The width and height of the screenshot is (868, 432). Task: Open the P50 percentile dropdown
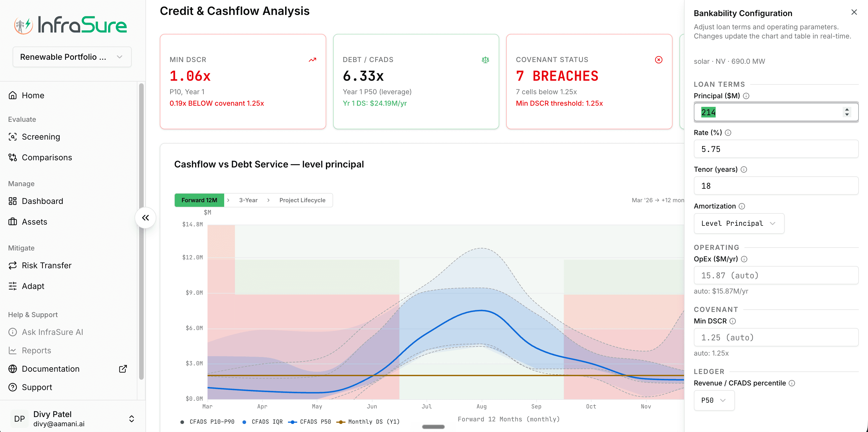point(714,400)
